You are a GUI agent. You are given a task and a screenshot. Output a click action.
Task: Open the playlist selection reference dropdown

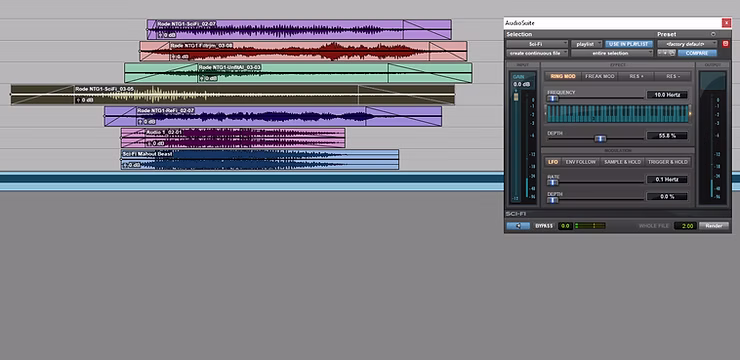click(587, 43)
